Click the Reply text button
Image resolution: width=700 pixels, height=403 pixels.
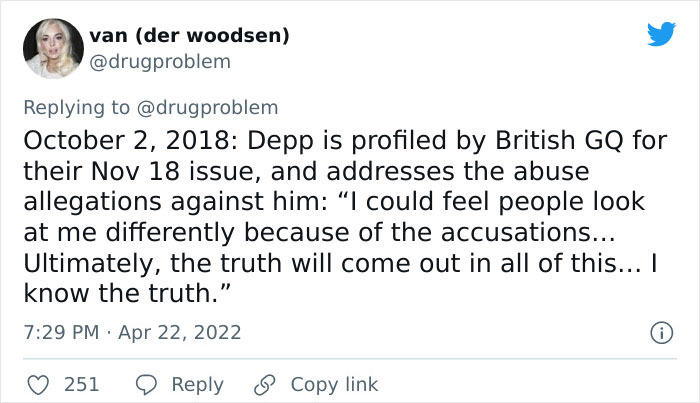(x=197, y=385)
